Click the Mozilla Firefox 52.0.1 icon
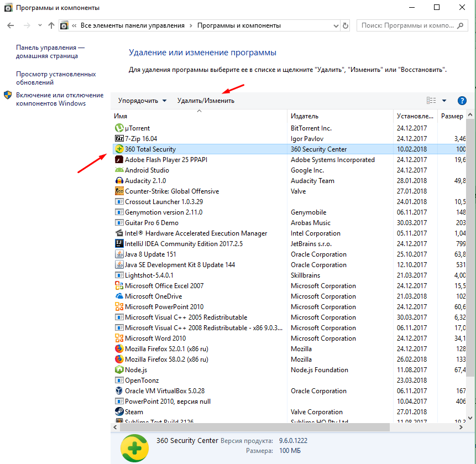This screenshot has width=476, height=464. 119,349
